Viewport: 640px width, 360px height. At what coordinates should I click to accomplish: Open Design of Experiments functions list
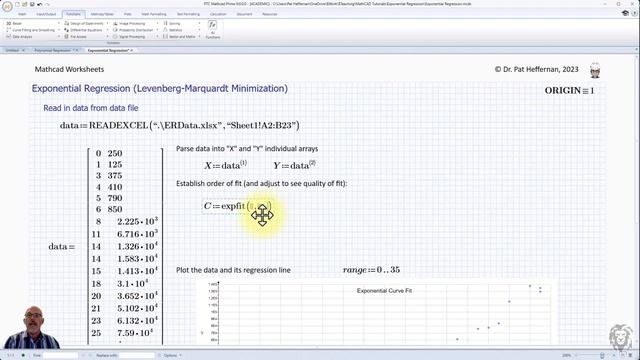click(x=86, y=23)
